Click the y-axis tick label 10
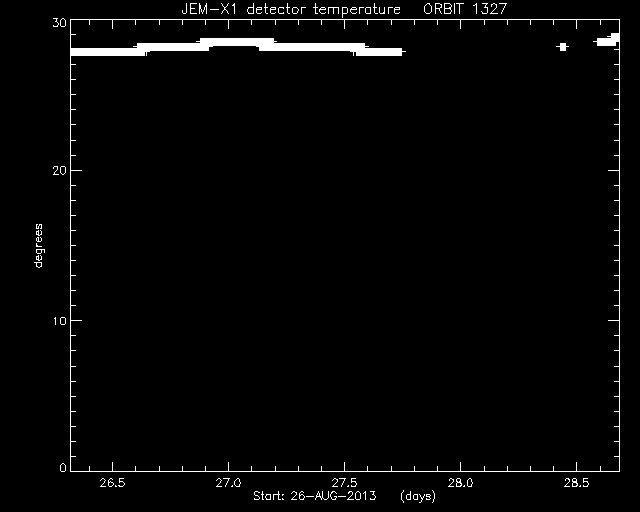Viewport: 640px width, 512px height. (x=59, y=321)
